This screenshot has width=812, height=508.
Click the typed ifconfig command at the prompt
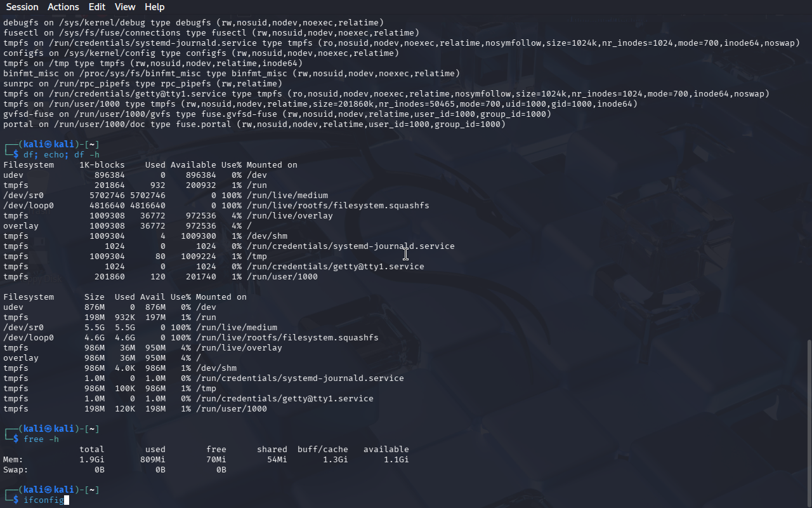(x=43, y=500)
